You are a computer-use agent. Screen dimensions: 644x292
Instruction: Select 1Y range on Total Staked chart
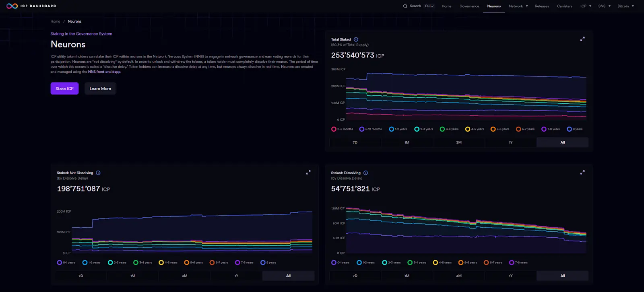tap(511, 142)
